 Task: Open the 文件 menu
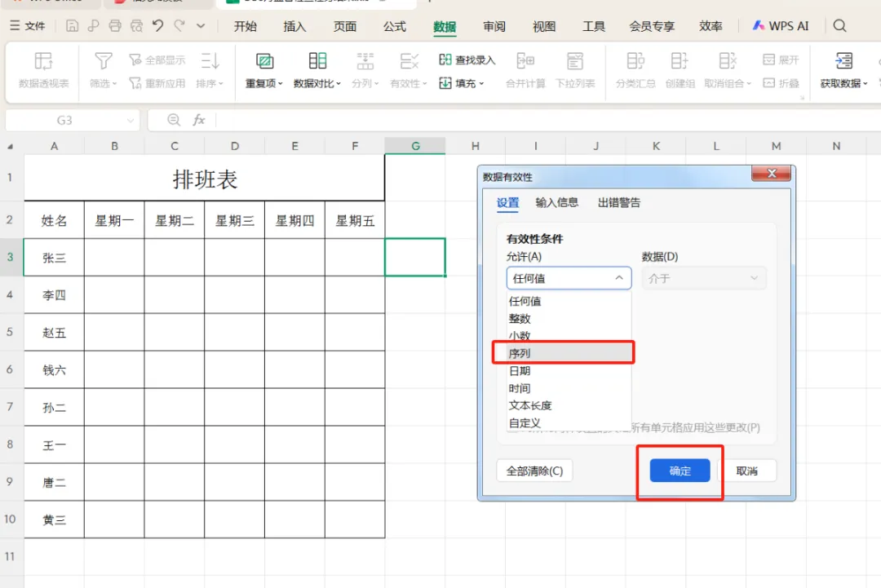(28, 26)
